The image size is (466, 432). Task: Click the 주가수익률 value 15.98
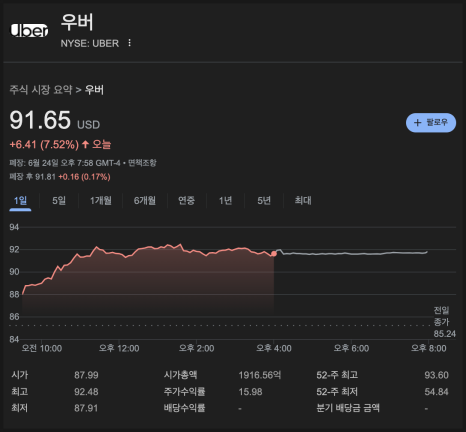click(250, 391)
